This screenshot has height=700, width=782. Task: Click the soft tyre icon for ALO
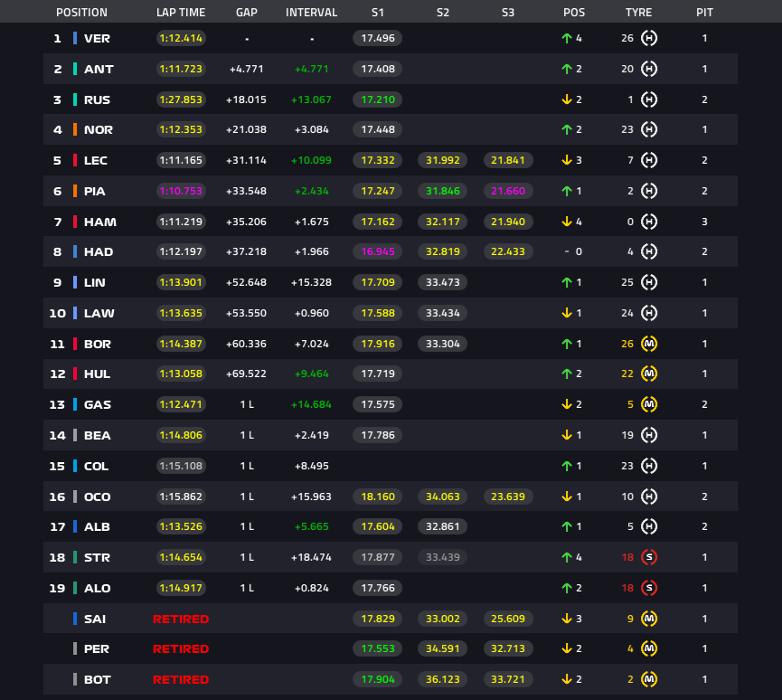click(649, 588)
